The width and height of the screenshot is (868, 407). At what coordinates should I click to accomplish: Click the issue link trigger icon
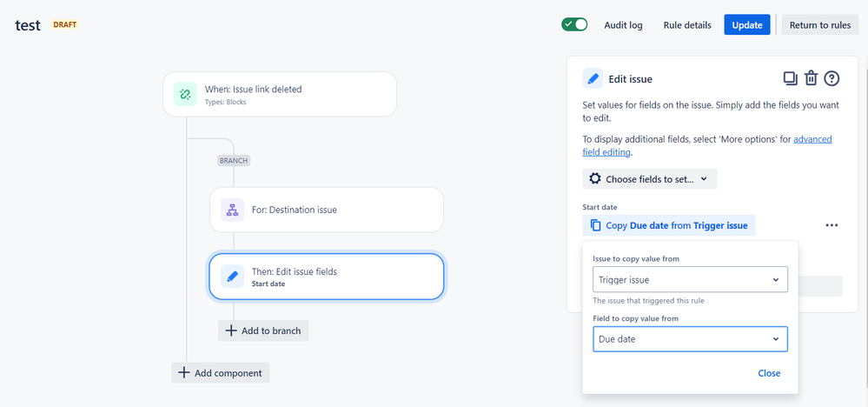click(x=184, y=94)
